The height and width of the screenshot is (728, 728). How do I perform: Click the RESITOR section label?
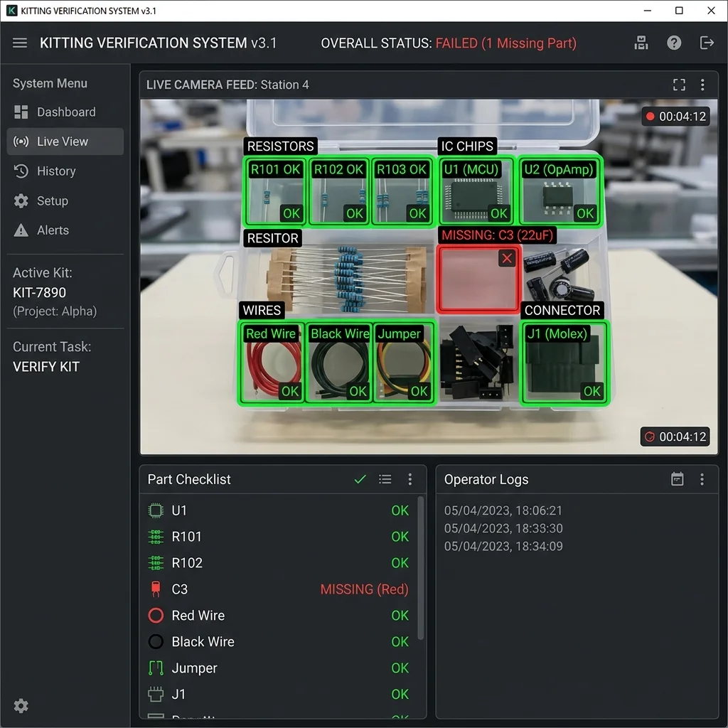point(272,237)
